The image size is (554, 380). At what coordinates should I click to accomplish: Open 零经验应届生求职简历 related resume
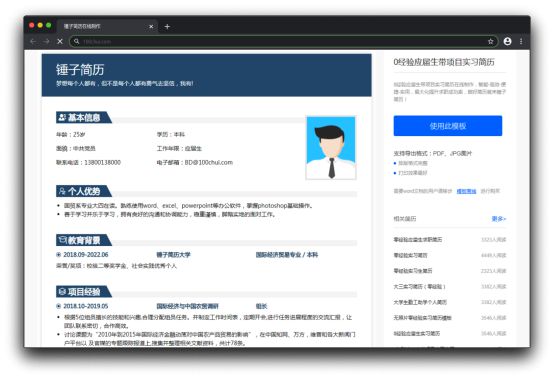[418, 239]
